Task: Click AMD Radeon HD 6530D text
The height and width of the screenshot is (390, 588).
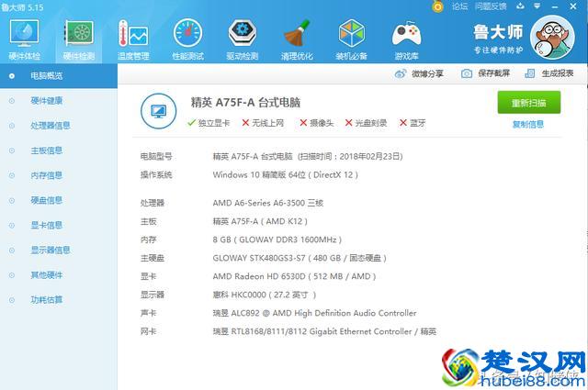Action: [x=294, y=276]
